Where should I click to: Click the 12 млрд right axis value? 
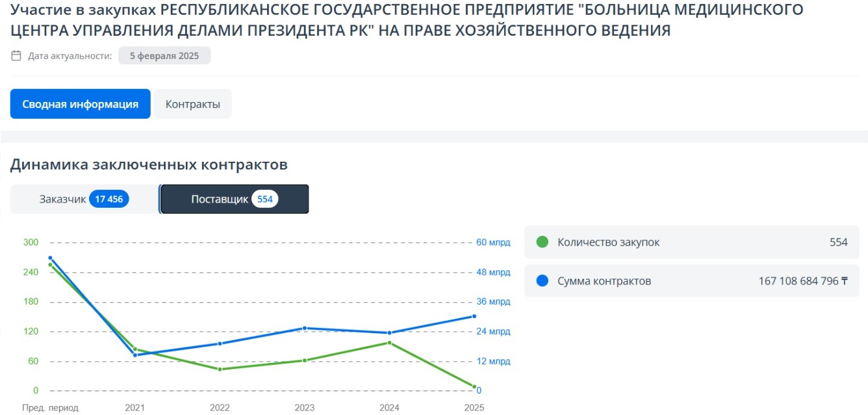point(494,361)
